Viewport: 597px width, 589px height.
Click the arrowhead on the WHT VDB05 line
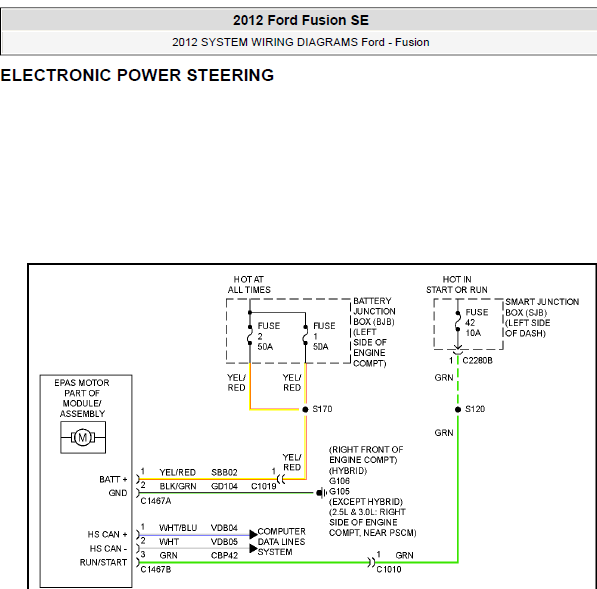tap(253, 548)
